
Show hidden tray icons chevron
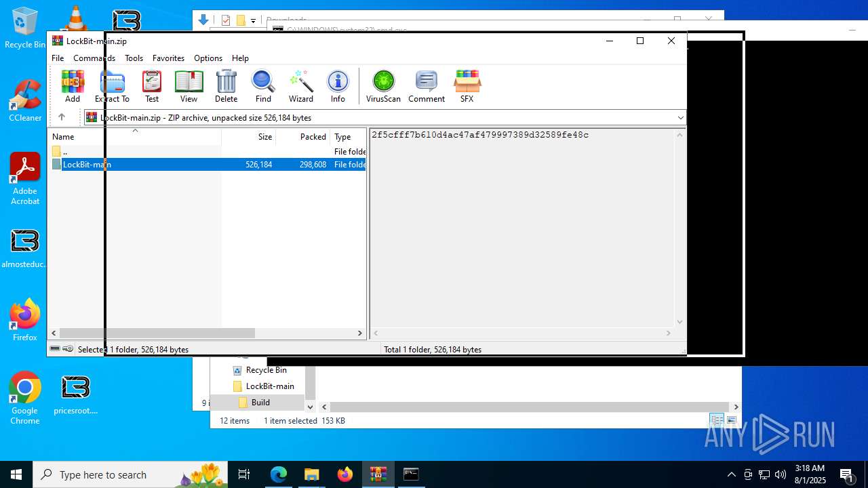click(731, 474)
